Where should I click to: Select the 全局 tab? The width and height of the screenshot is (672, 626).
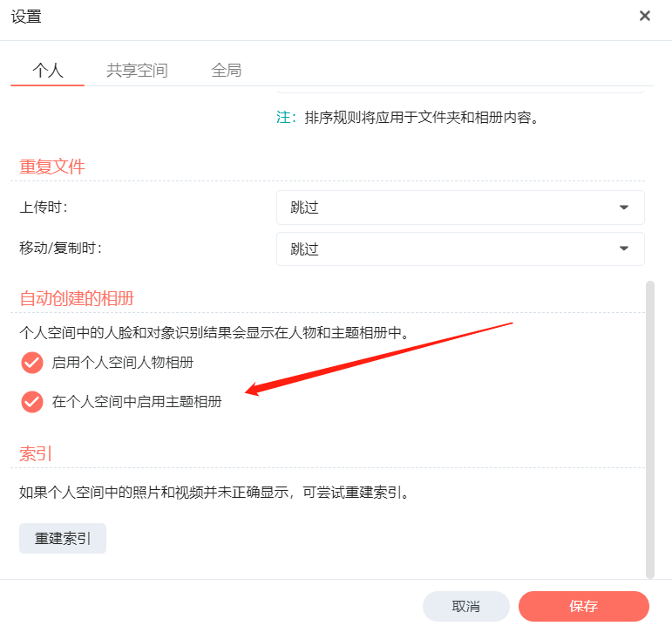click(226, 70)
